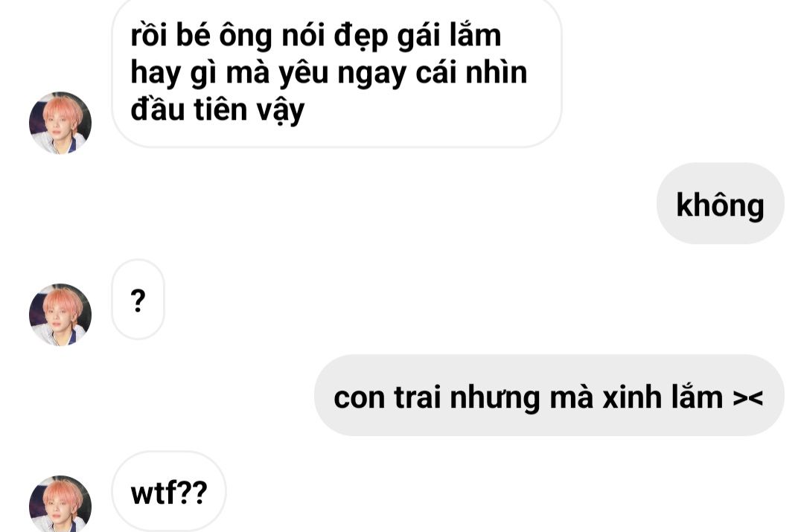The image size is (804, 532).
Task: Select the sent "không" message bubble
Action: coord(721,203)
